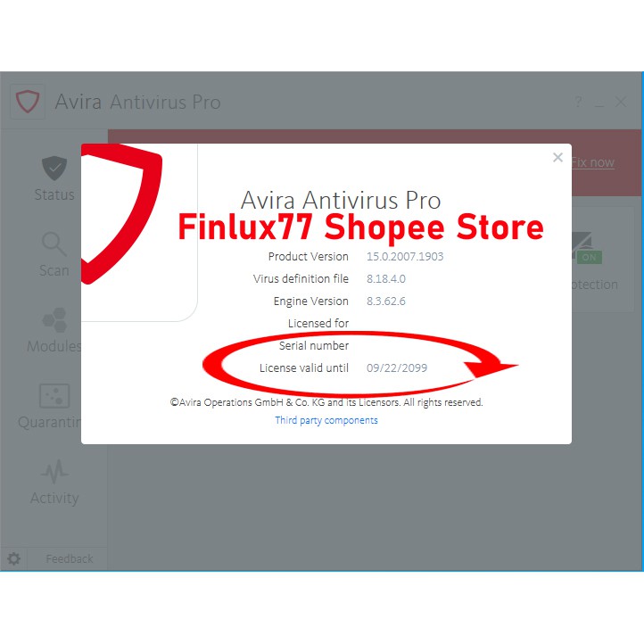The height and width of the screenshot is (644, 644).
Task: Select the Scan magnifier icon
Action: [x=54, y=244]
